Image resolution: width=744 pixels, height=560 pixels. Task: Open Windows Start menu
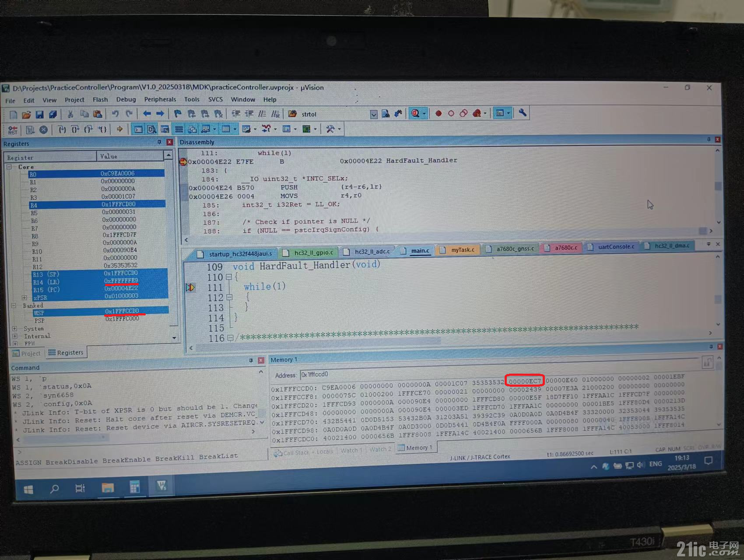coord(28,490)
